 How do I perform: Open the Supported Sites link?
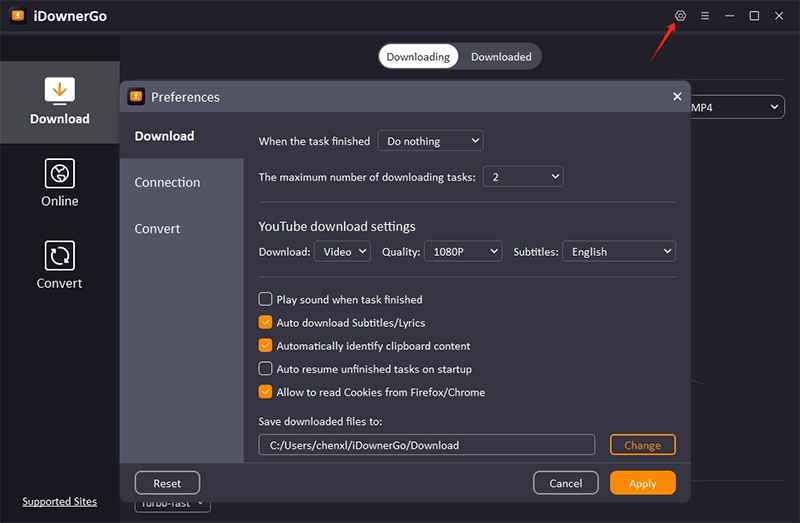60,501
